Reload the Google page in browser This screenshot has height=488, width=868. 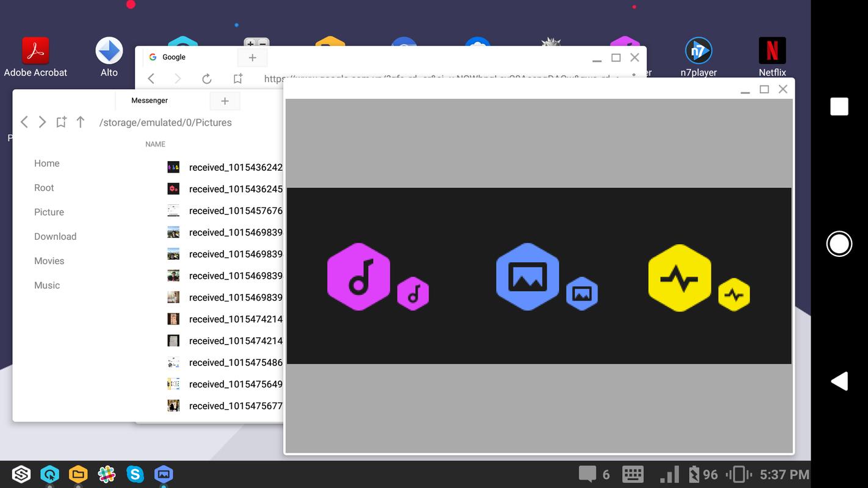[207, 79]
